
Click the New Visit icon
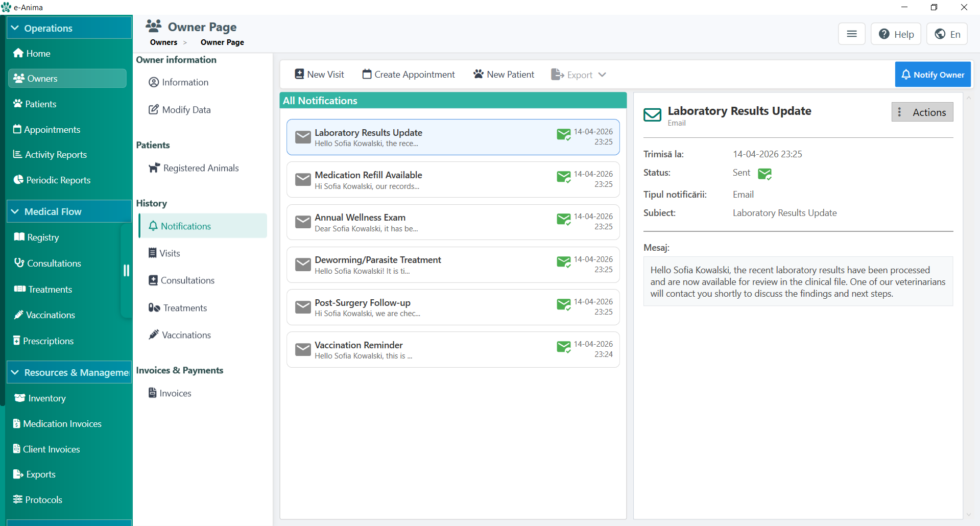[x=299, y=74]
